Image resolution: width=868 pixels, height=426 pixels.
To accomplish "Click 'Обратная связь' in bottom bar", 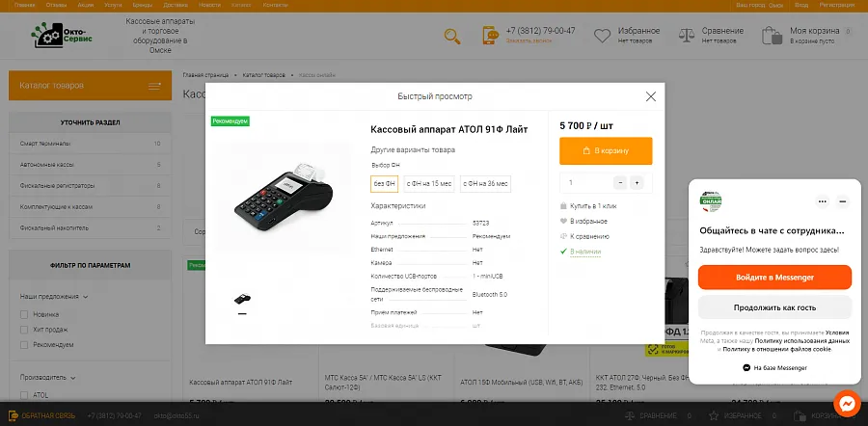I will pos(42,415).
